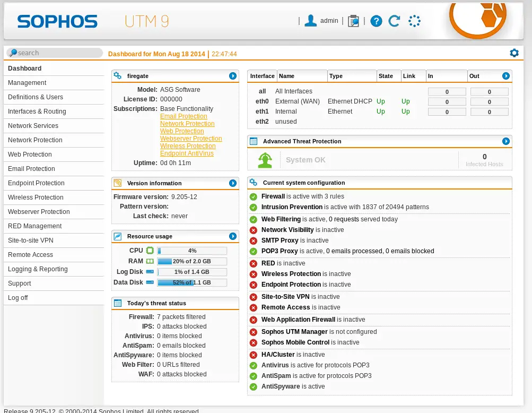Click the green check beside Firewall status
This screenshot has width=532, height=413.
click(x=254, y=196)
